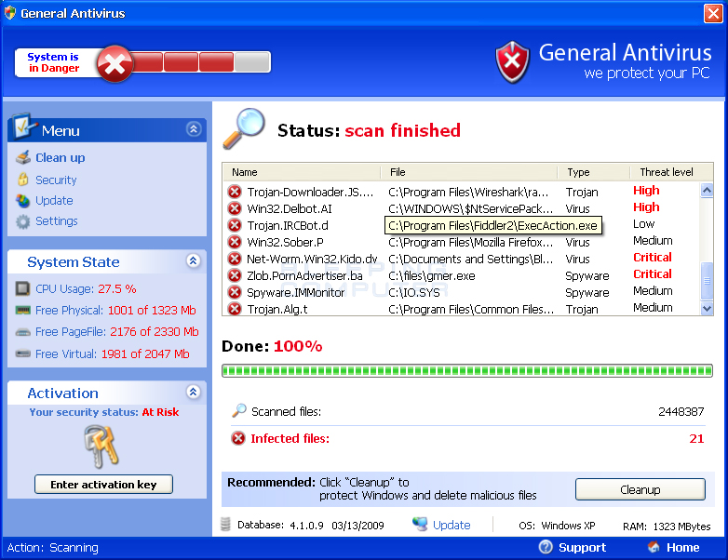Close the General Antivirus window
Image resolution: width=728 pixels, height=560 pixels.
tap(713, 13)
